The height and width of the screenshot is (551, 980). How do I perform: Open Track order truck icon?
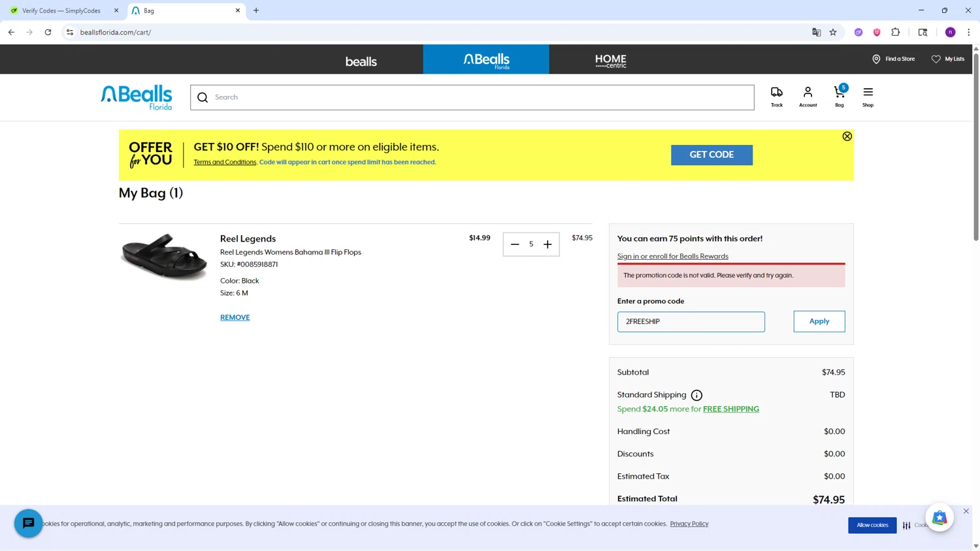pos(777,97)
